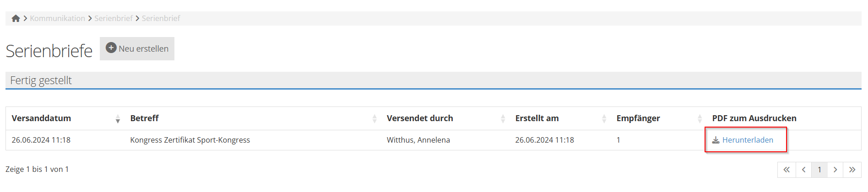This screenshot has width=868, height=192.
Task: Go to next page arrow
Action: 835,170
